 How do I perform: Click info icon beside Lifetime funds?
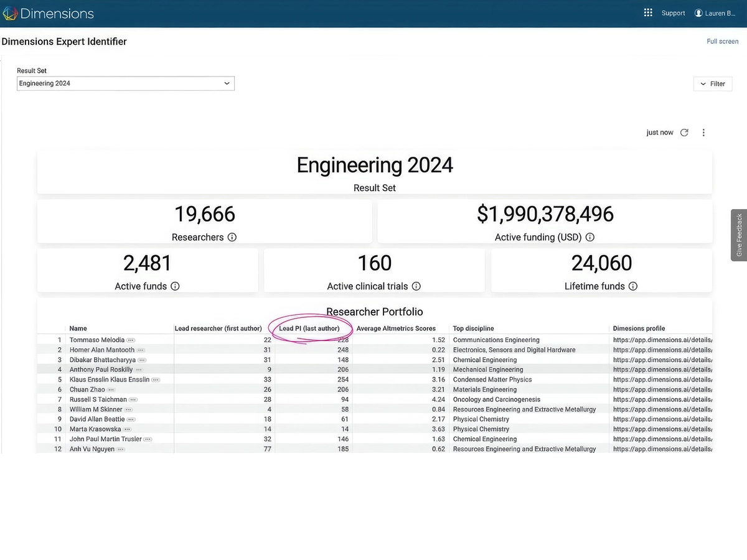(633, 286)
